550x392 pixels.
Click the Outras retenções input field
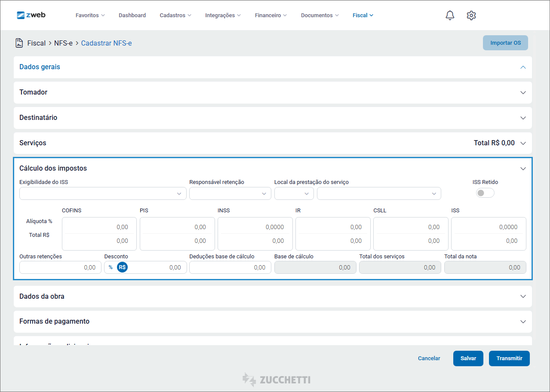60,267
